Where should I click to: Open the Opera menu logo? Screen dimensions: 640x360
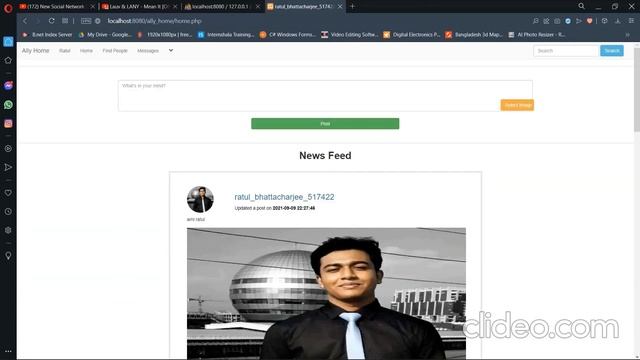pyautogui.click(x=8, y=8)
